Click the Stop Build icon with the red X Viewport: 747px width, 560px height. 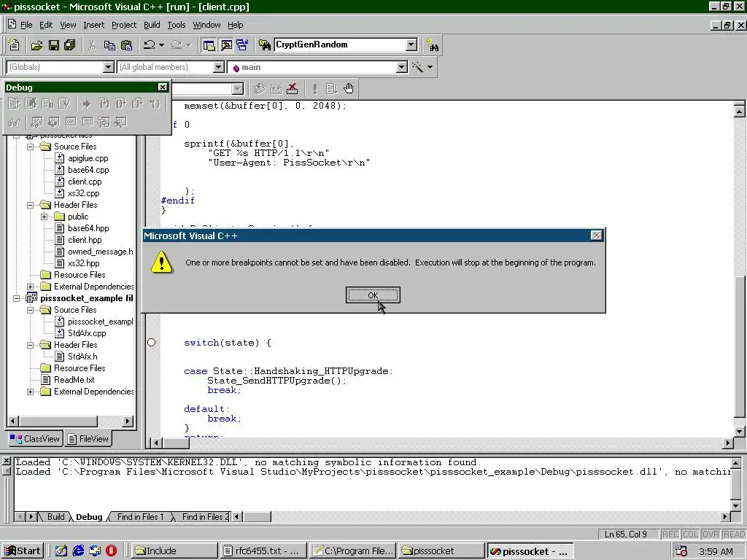(x=293, y=88)
